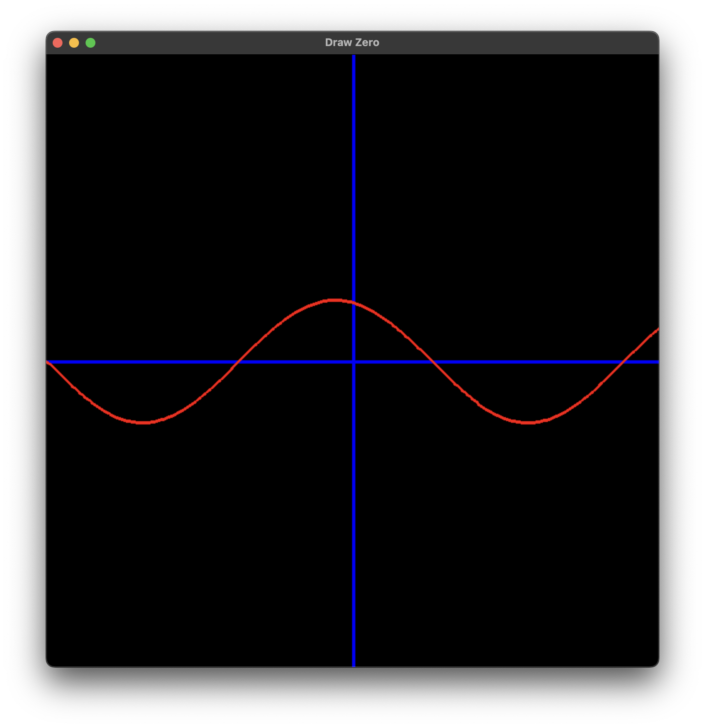Close the Draw Zero window
Image resolution: width=705 pixels, height=728 pixels.
58,43
